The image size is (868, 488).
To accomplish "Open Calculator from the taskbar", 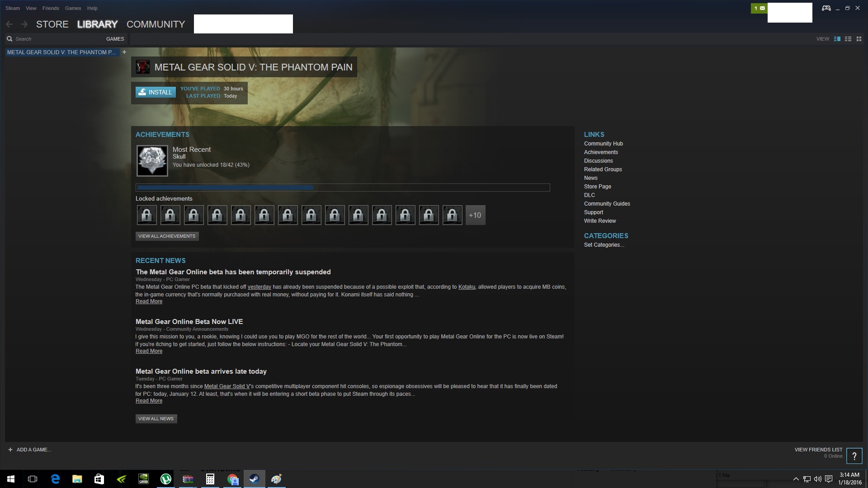I will 210,479.
